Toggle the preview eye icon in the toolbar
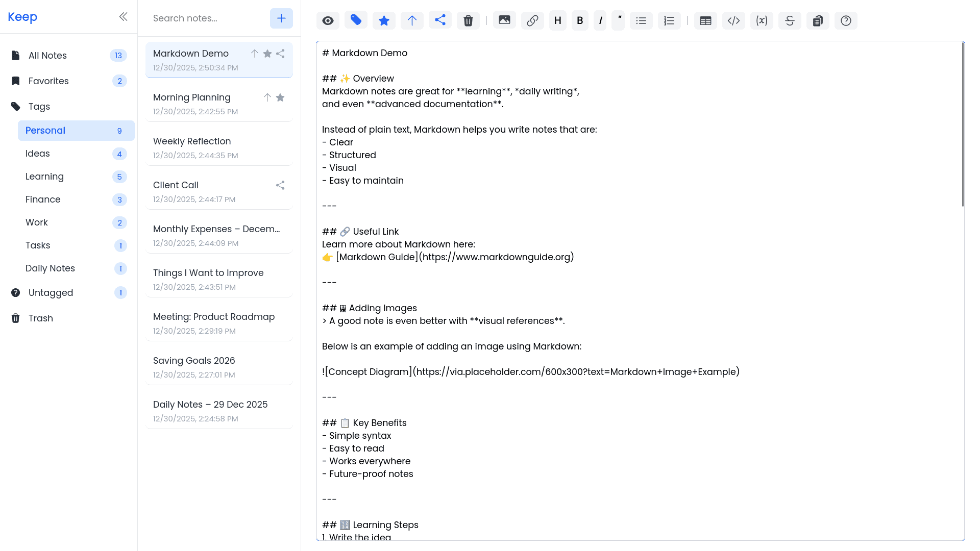 [328, 20]
